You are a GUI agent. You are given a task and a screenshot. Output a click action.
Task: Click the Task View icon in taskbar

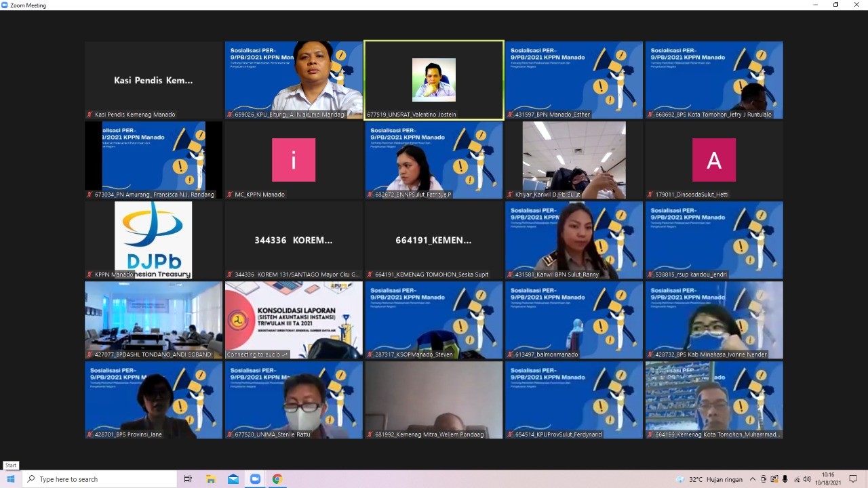188,479
